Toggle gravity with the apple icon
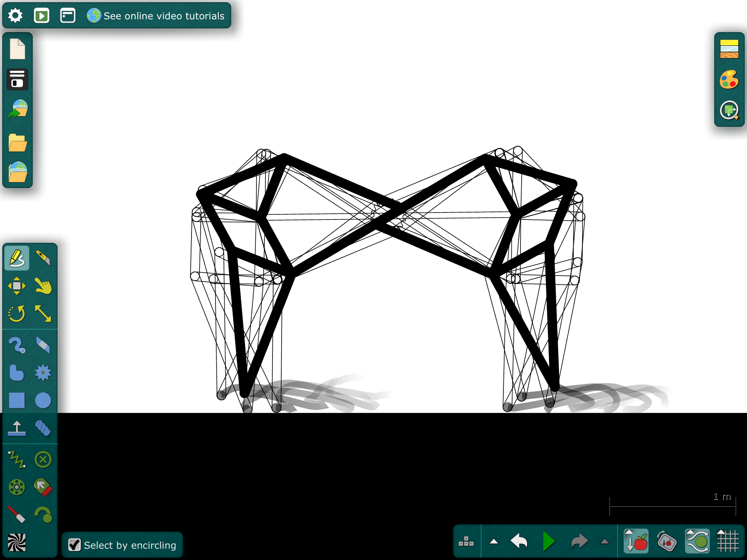The width and height of the screenshot is (747, 560). (636, 541)
